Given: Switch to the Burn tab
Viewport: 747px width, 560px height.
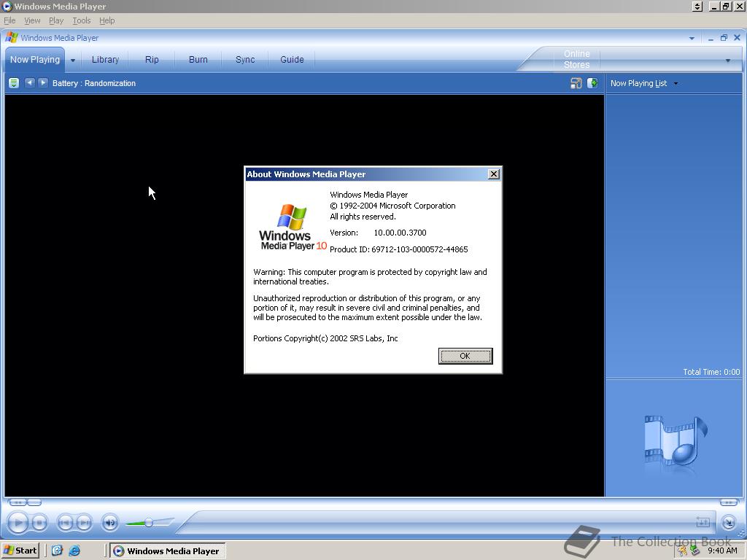Looking at the screenshot, I should point(198,60).
